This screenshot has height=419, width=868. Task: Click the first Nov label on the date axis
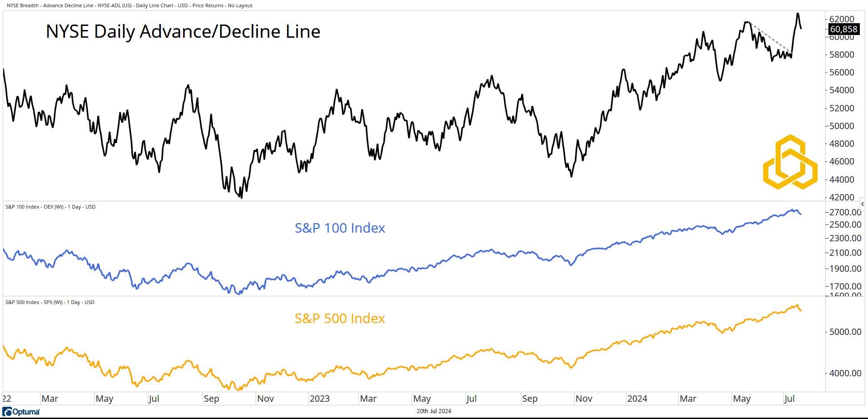point(265,399)
